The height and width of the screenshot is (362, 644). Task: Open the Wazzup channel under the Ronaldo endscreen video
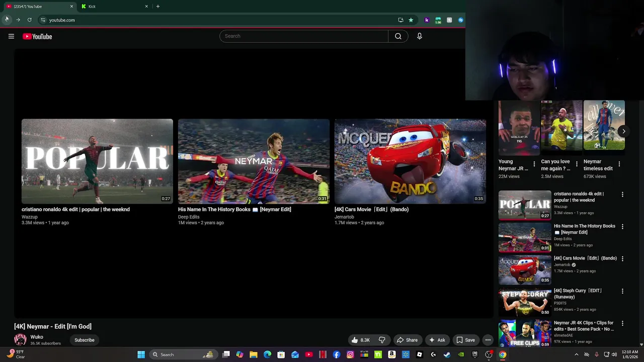[x=30, y=217]
